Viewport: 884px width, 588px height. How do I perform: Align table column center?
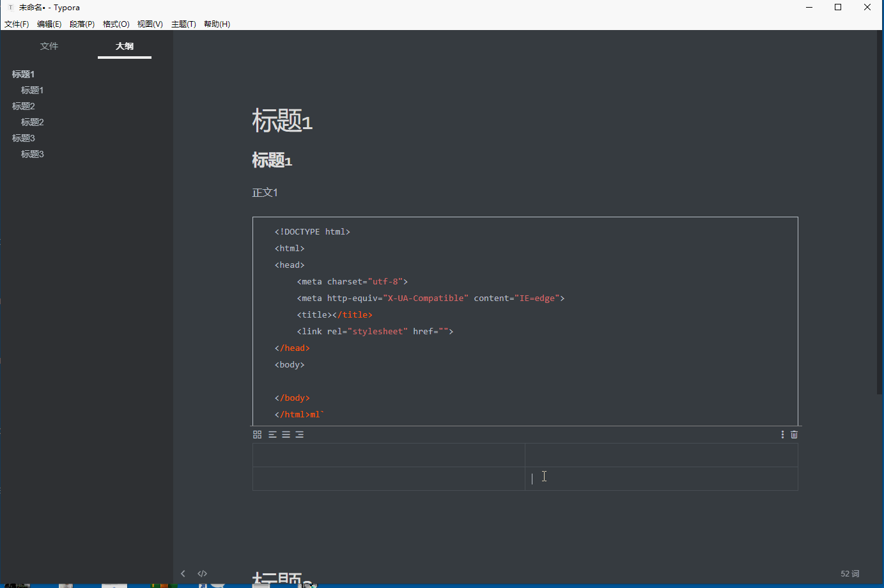(x=286, y=435)
